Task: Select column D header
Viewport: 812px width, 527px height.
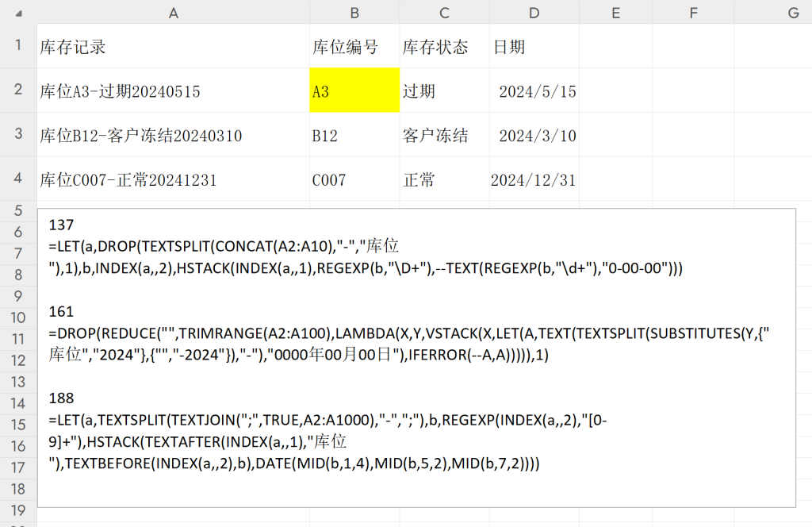Action: [534, 13]
